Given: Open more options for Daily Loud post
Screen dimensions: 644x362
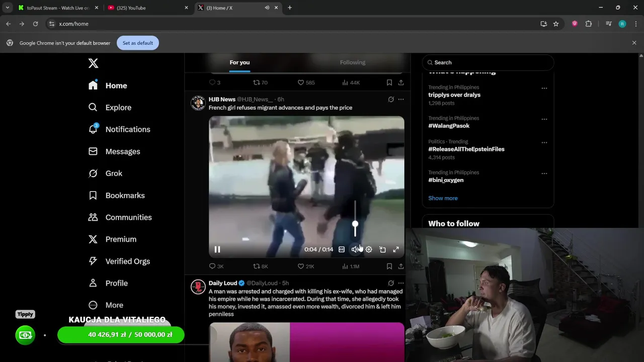Looking at the screenshot, I should pos(401,283).
